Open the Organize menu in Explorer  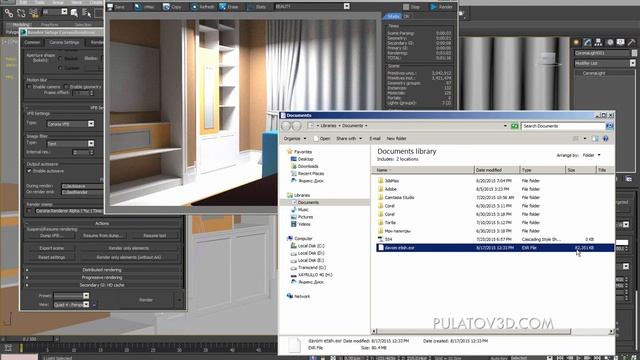[295, 139]
